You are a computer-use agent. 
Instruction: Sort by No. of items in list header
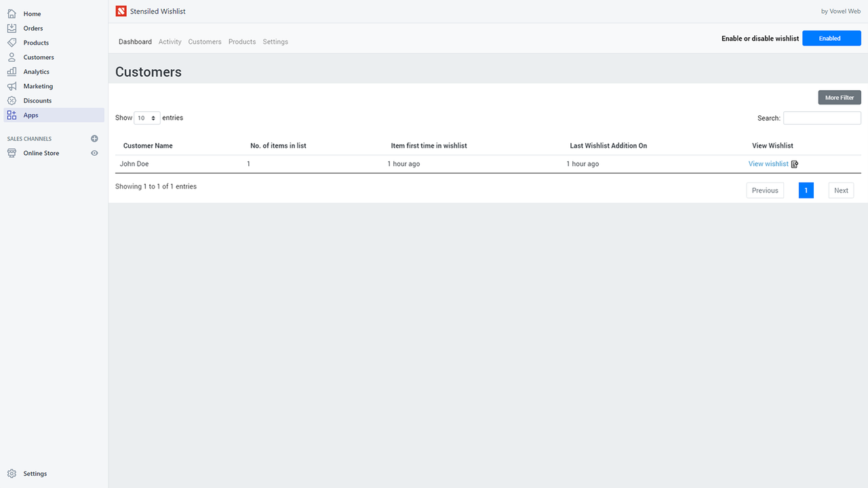(x=278, y=146)
